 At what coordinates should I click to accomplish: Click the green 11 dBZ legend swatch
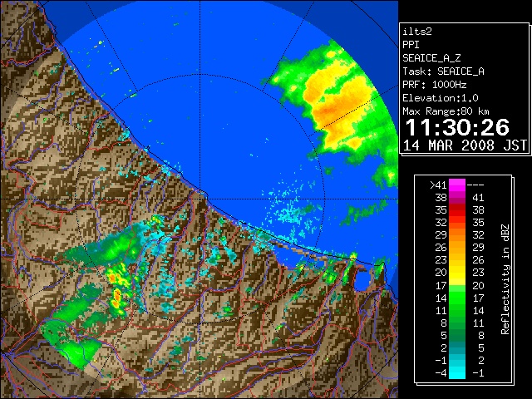coord(457,310)
